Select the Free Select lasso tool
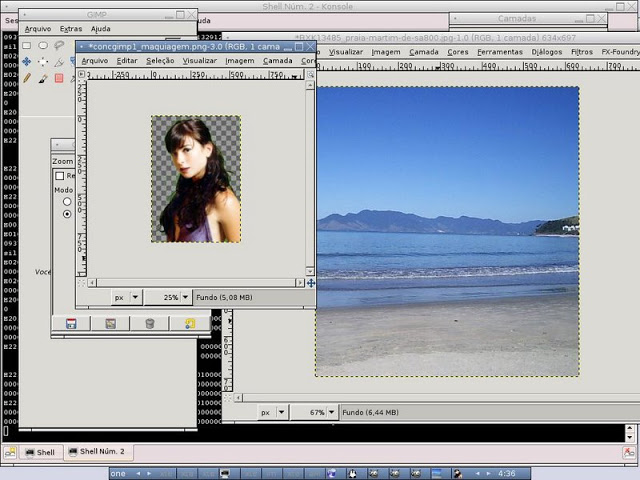The width and height of the screenshot is (640, 480). [59, 45]
